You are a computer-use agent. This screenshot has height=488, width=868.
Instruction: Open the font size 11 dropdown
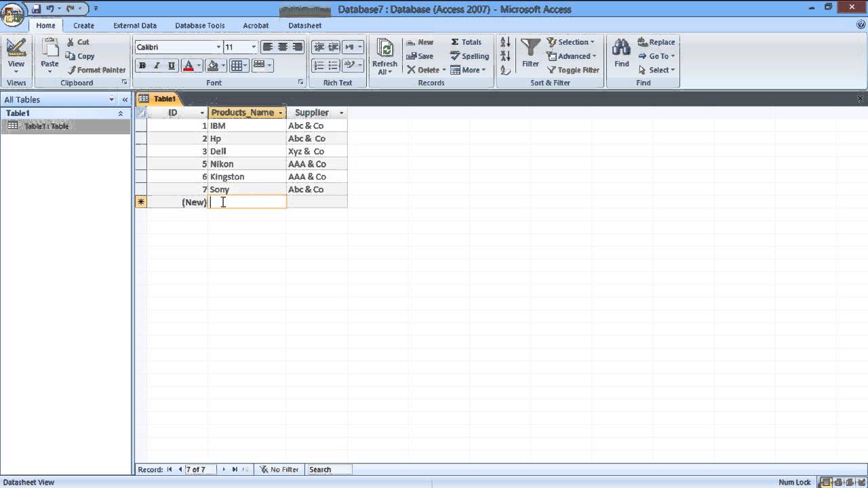pos(254,47)
